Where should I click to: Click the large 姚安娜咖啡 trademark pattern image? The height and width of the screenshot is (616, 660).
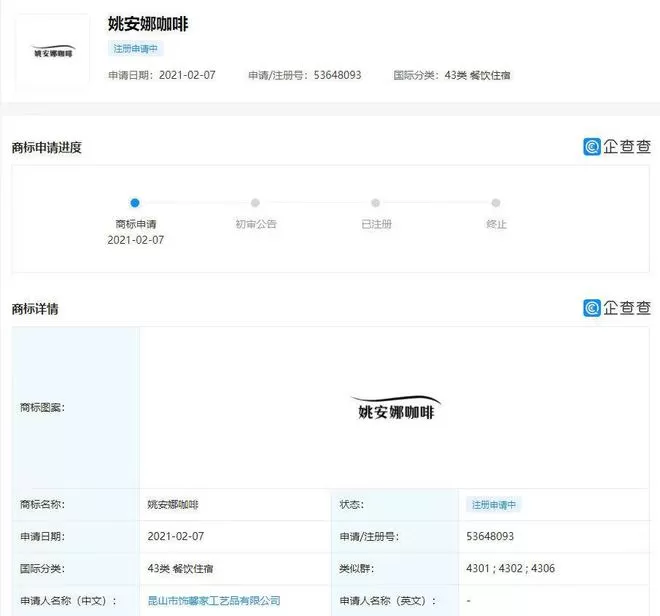(396, 408)
